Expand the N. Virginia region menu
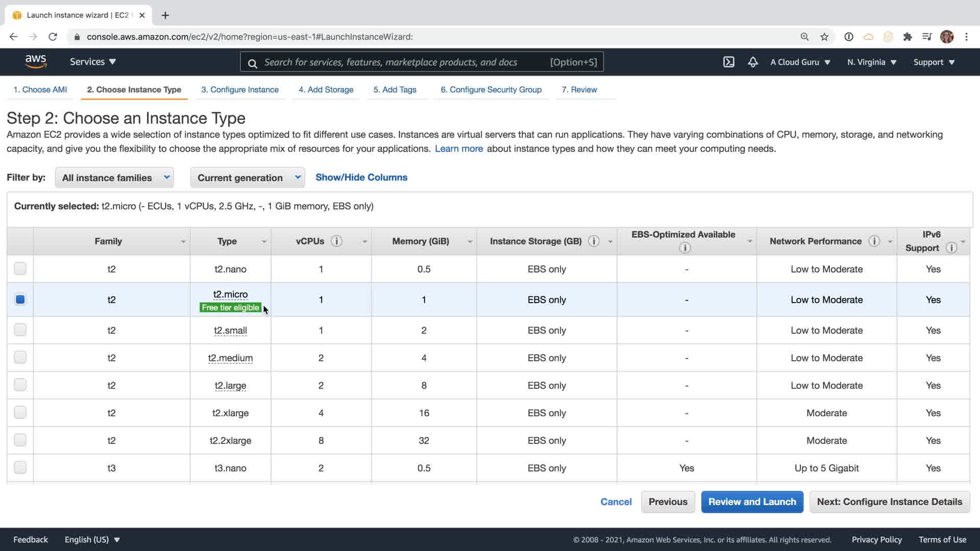 tap(871, 62)
